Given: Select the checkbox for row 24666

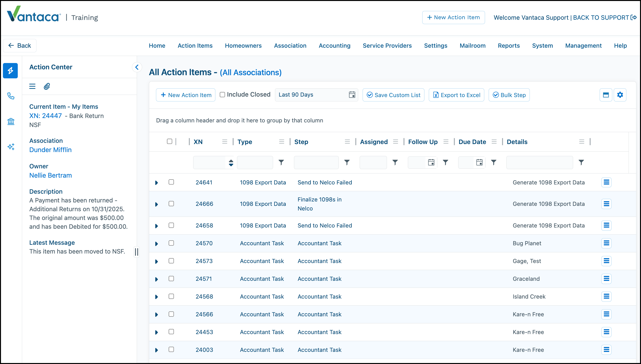Looking at the screenshot, I should [x=171, y=204].
